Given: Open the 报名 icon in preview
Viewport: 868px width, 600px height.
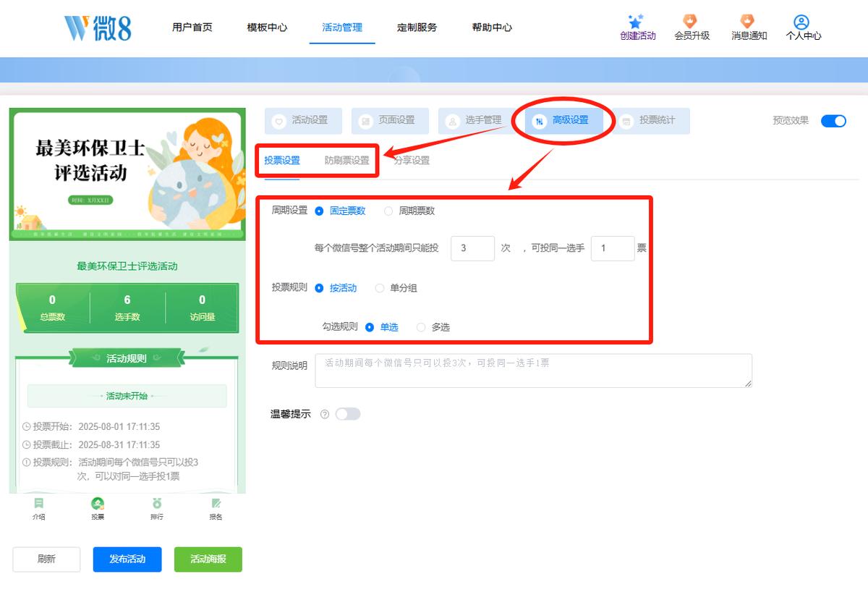Looking at the screenshot, I should tap(216, 503).
